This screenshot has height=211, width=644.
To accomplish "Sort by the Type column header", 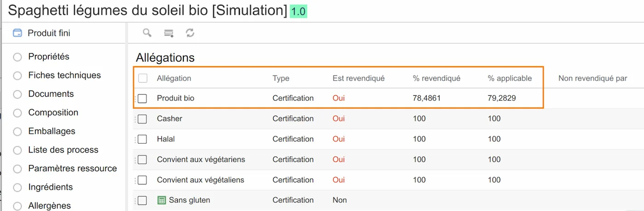I will [281, 78].
